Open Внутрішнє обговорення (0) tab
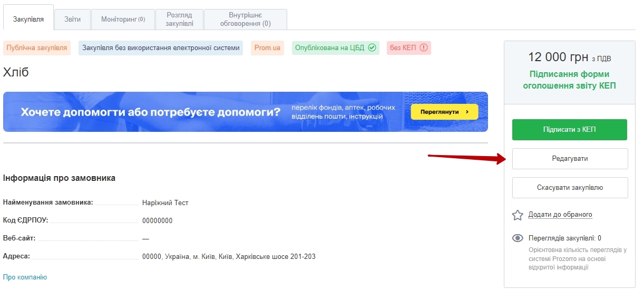The width and height of the screenshot is (644, 299). 245,20
